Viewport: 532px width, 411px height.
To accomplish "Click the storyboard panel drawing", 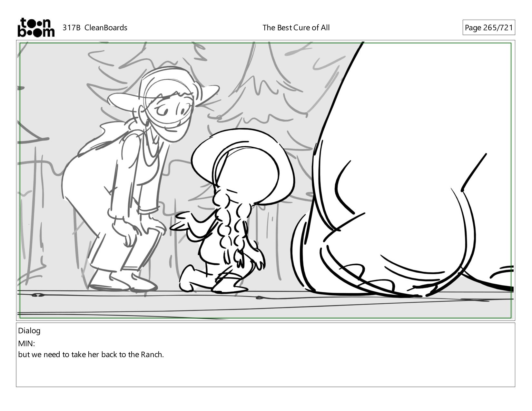I will point(265,181).
